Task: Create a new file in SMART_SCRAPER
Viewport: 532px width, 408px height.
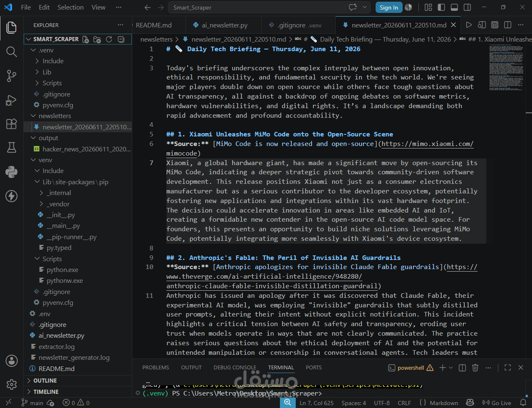Action: click(86, 39)
